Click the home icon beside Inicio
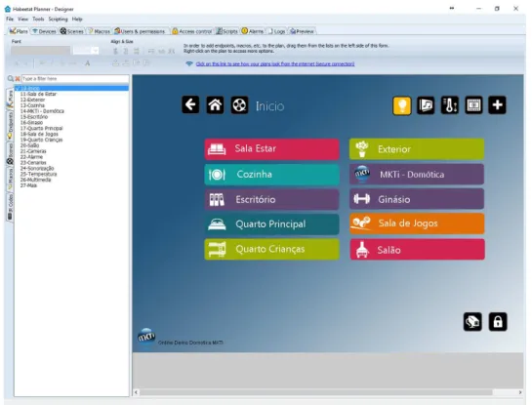 [x=215, y=104]
